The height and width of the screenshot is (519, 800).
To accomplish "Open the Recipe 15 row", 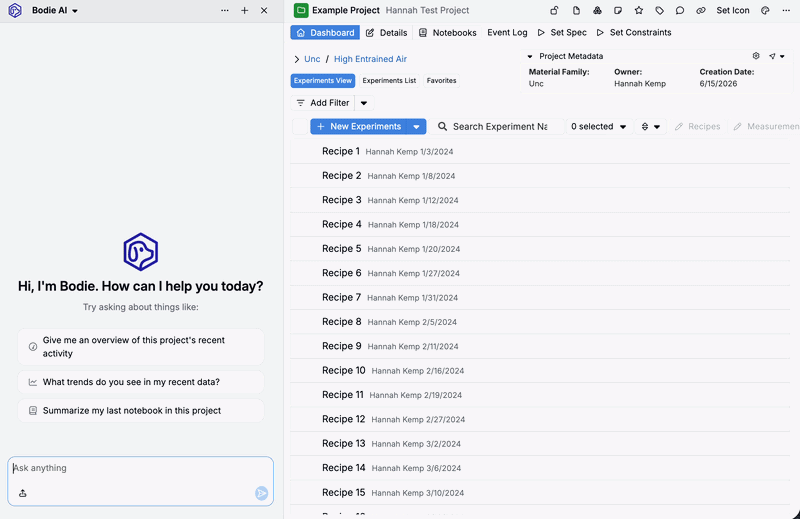I will 540,492.
